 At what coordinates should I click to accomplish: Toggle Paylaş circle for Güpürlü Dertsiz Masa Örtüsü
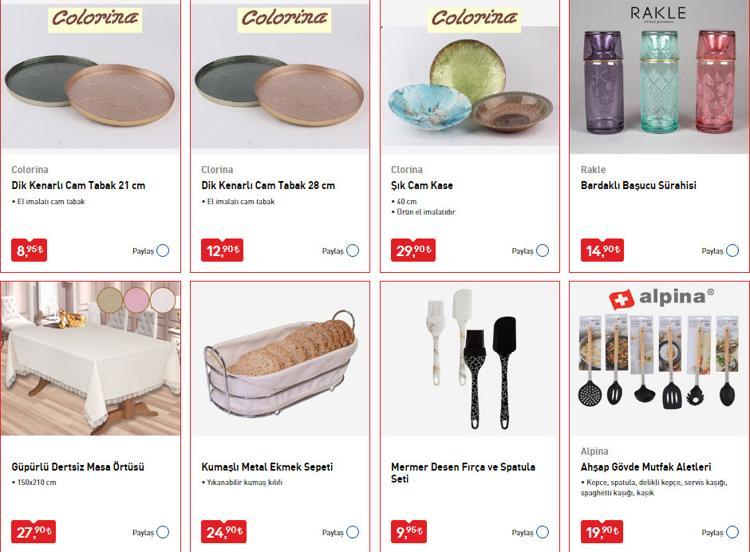(x=163, y=532)
